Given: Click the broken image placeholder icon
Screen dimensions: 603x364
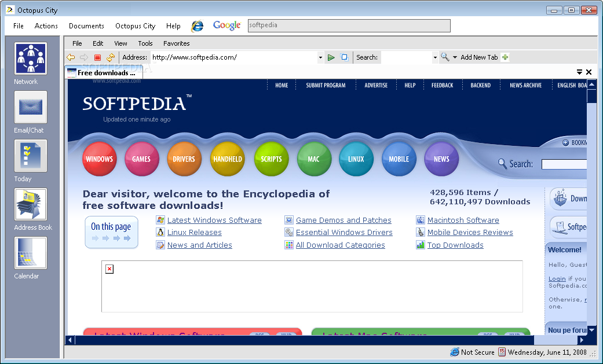Looking at the screenshot, I should [109, 269].
